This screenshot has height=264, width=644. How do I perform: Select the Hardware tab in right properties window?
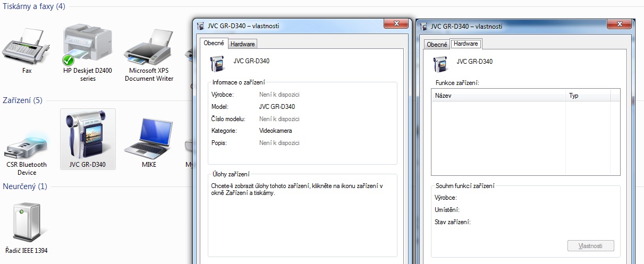point(466,44)
